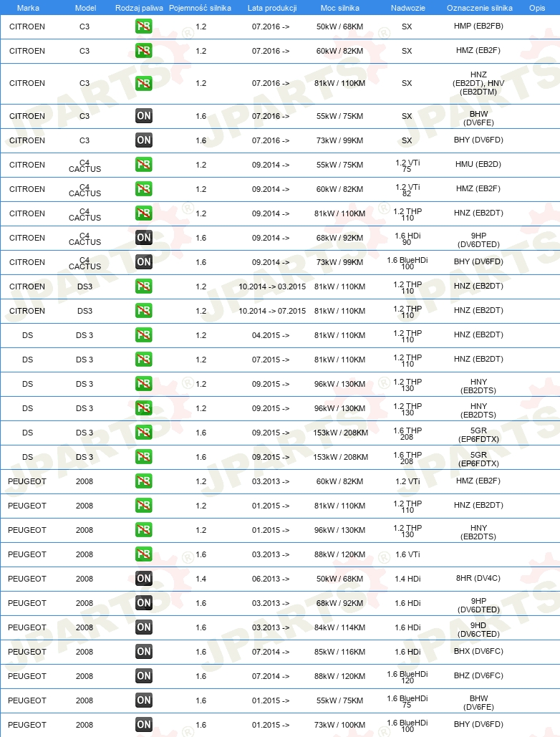This screenshot has width=560, height=737.
Task: Click the ON diesel icon in the 85kW / 116KM row
Action: [144, 652]
